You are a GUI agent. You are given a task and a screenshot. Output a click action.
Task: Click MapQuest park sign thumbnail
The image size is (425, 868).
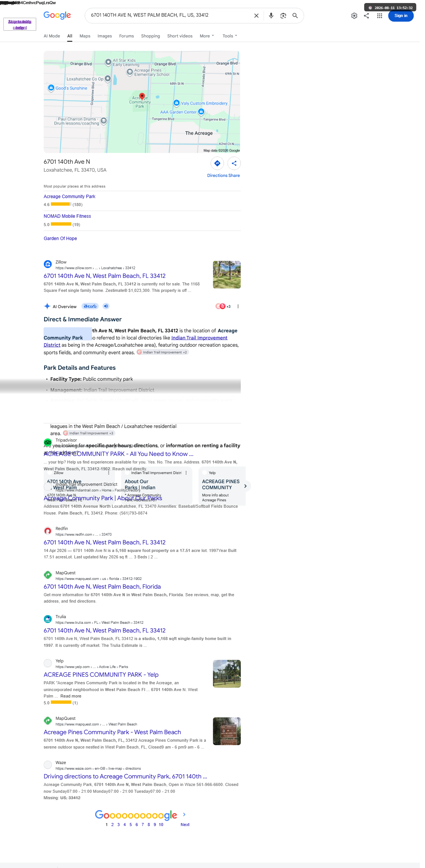point(227,731)
